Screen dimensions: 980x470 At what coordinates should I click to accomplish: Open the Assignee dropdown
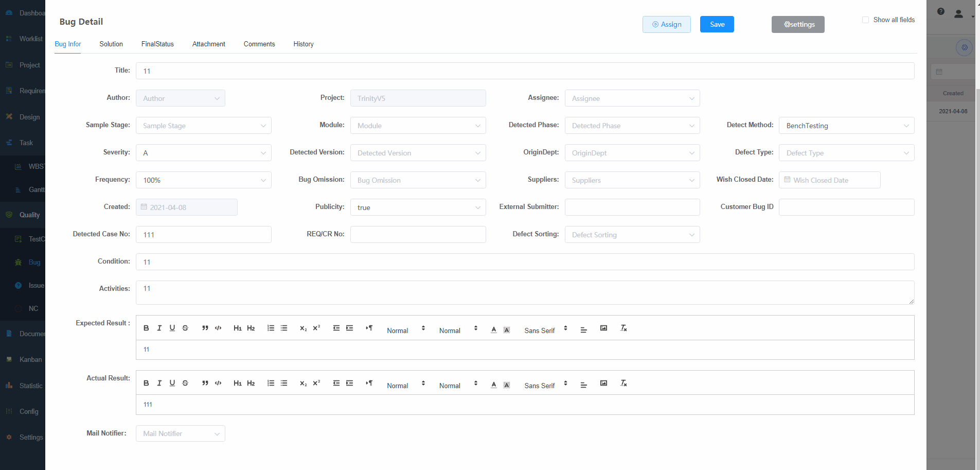632,98
